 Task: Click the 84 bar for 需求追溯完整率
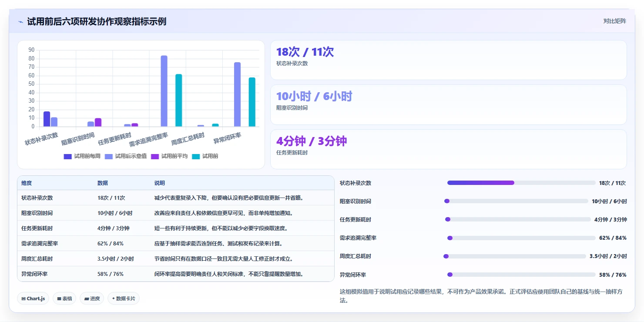coord(164,91)
